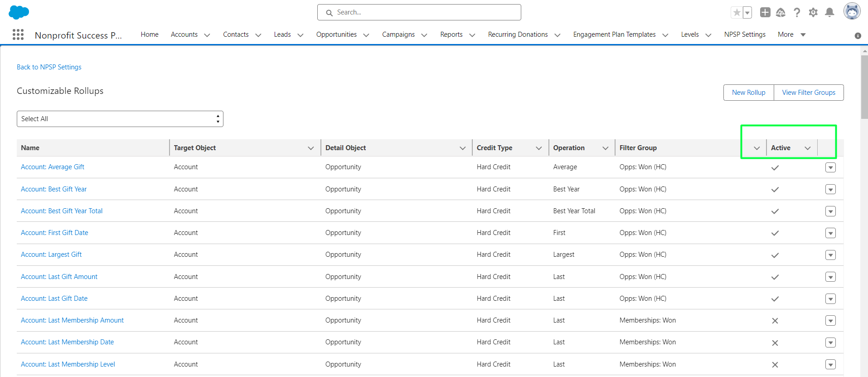This screenshot has height=377, width=868.
Task: Expand the Contacts tab dropdown chevron
Action: pyautogui.click(x=258, y=35)
